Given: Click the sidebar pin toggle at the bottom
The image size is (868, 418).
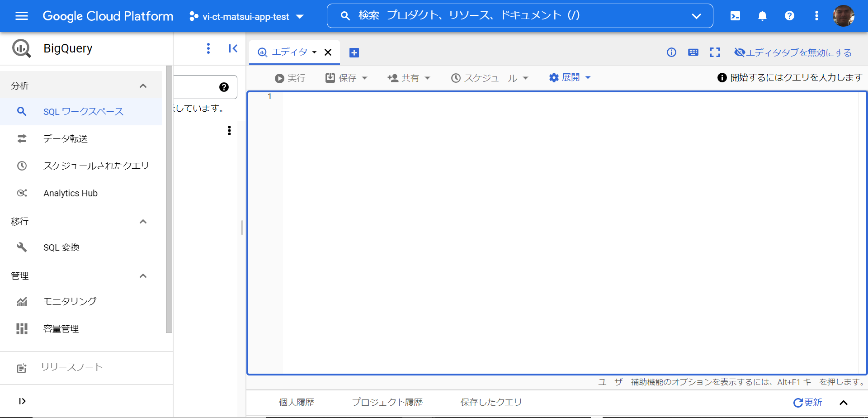Looking at the screenshot, I should [22, 401].
